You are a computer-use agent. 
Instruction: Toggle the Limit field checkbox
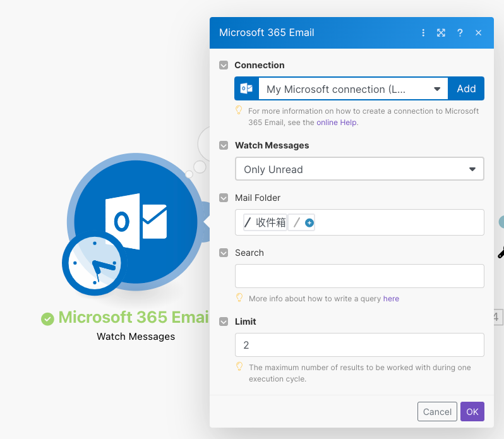coord(224,322)
